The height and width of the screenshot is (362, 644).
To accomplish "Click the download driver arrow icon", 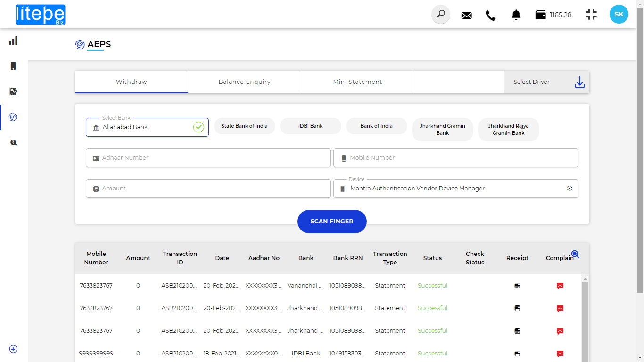I will click(x=579, y=82).
